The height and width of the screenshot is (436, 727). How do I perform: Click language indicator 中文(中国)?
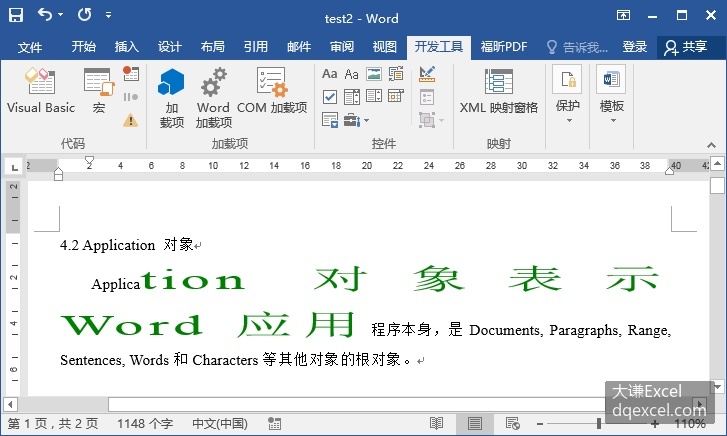tap(220, 423)
